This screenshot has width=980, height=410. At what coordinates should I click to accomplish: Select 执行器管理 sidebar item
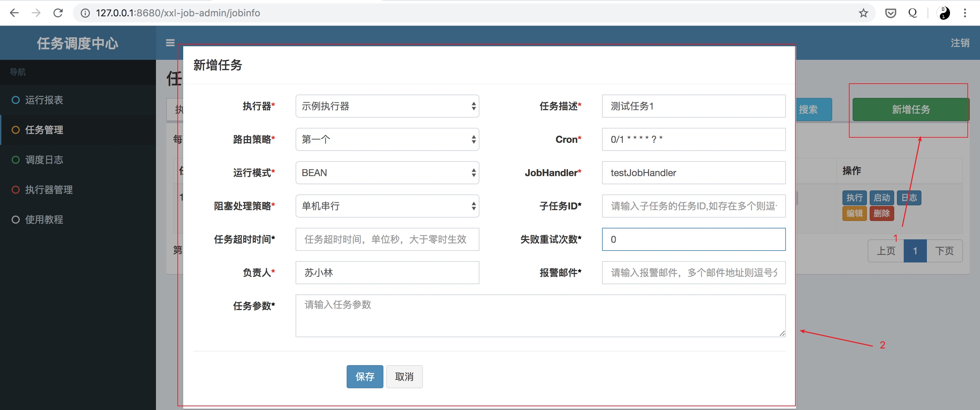point(48,190)
